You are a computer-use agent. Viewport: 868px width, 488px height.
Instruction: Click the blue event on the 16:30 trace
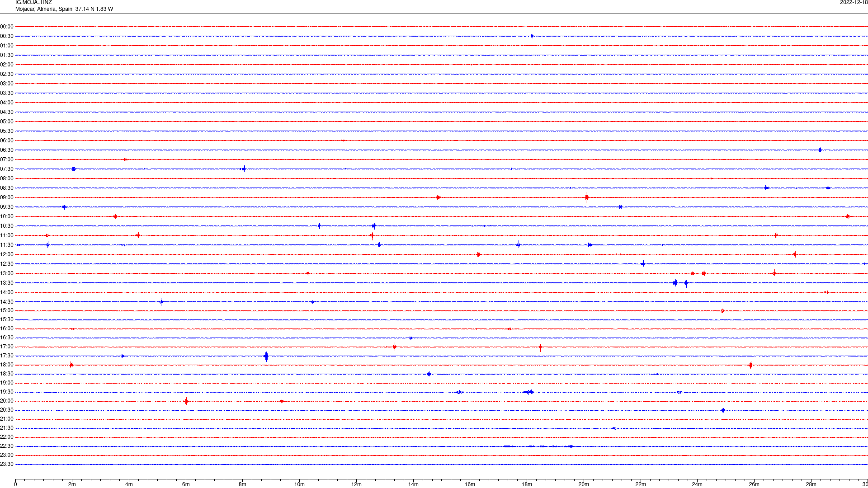[x=410, y=338]
